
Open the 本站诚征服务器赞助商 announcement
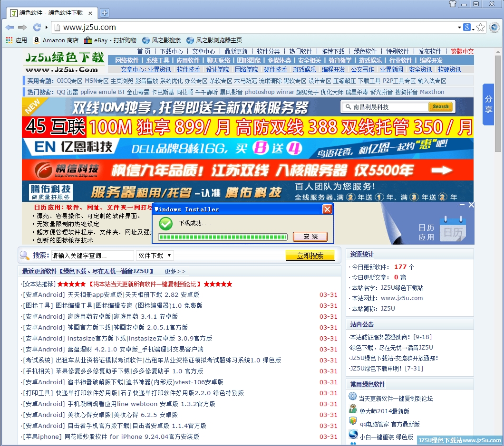click(390, 337)
